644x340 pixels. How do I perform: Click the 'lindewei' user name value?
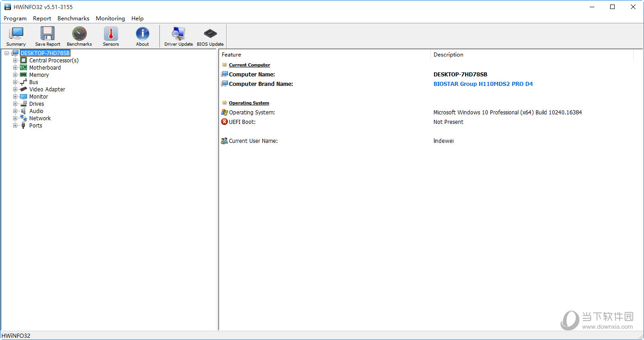[443, 141]
